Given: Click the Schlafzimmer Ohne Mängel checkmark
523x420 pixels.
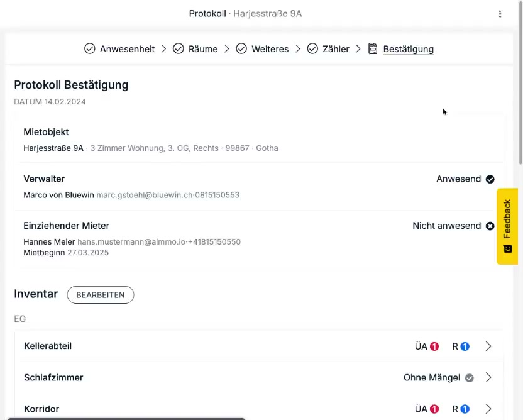Looking at the screenshot, I should (469, 378).
